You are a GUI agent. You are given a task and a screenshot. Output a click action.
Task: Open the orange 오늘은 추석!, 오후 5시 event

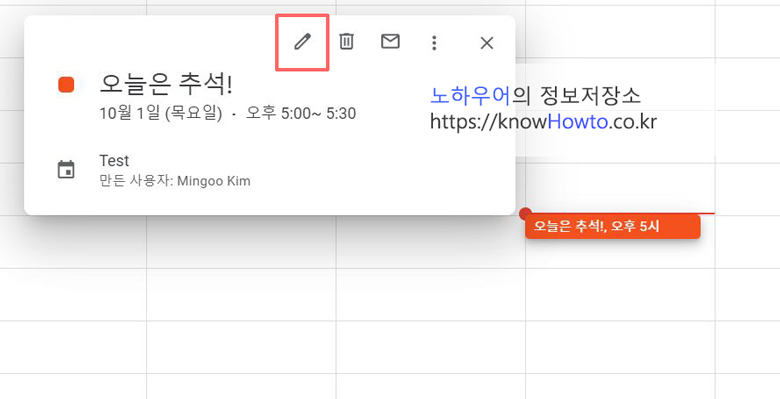(x=613, y=226)
